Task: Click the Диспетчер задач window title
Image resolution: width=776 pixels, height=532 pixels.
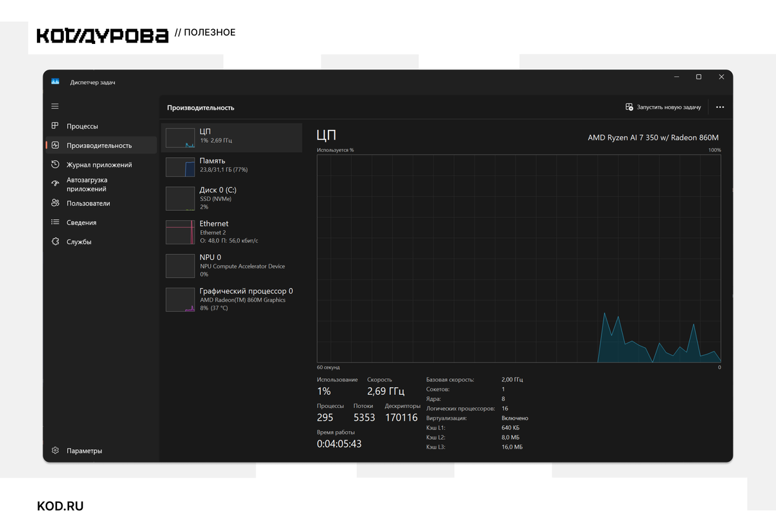Action: click(92, 83)
